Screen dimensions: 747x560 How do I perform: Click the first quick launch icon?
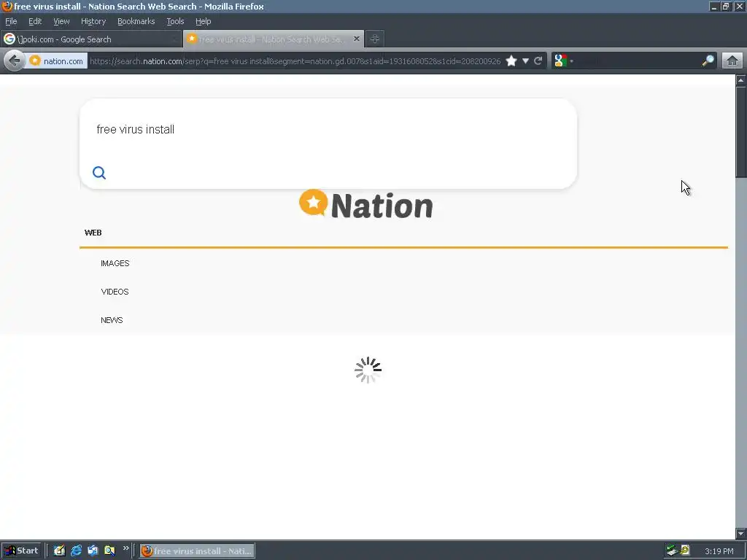pyautogui.click(x=59, y=551)
